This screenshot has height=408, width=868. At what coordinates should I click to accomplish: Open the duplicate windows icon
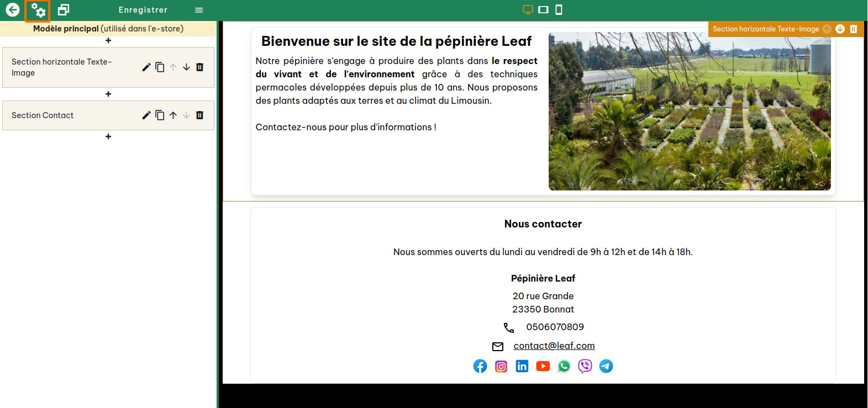click(64, 10)
